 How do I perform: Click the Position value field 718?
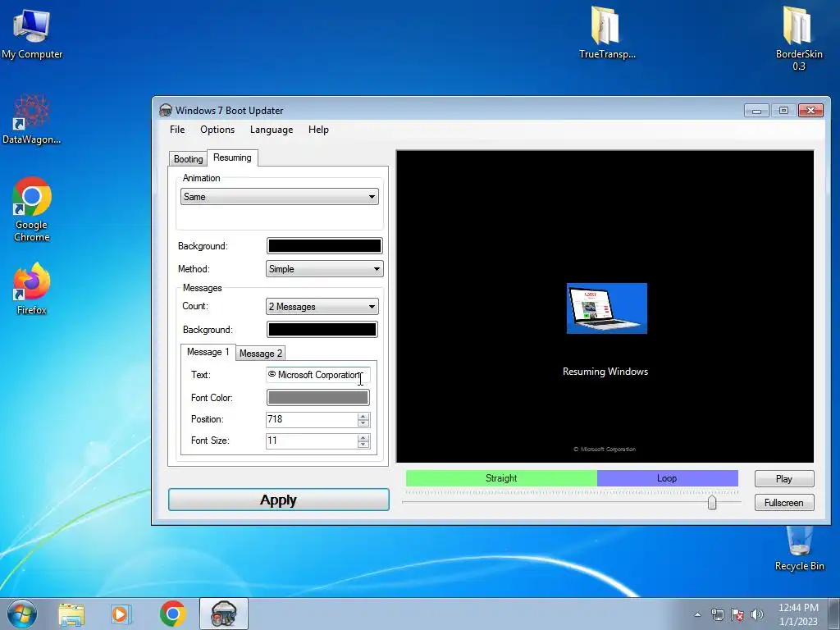click(x=311, y=419)
